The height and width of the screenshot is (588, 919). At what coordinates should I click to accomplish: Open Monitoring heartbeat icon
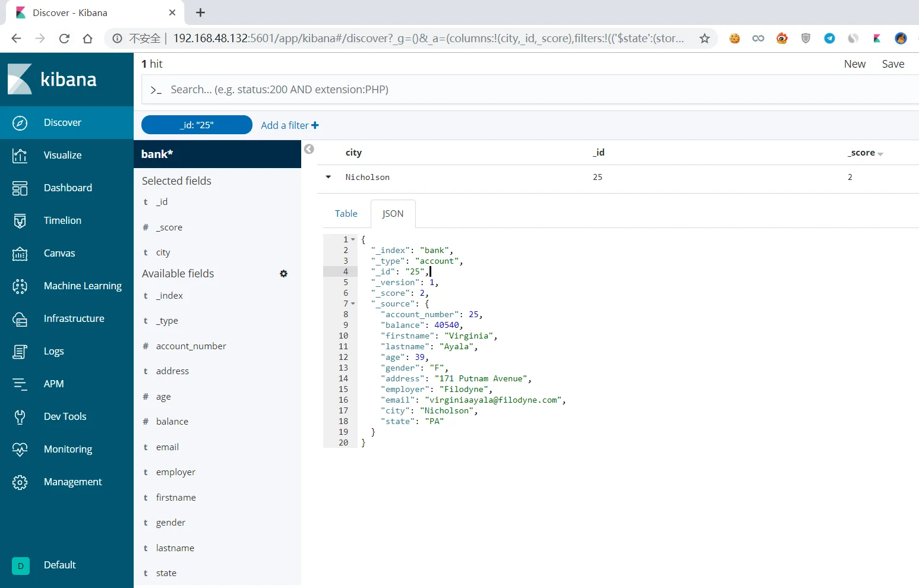20,450
